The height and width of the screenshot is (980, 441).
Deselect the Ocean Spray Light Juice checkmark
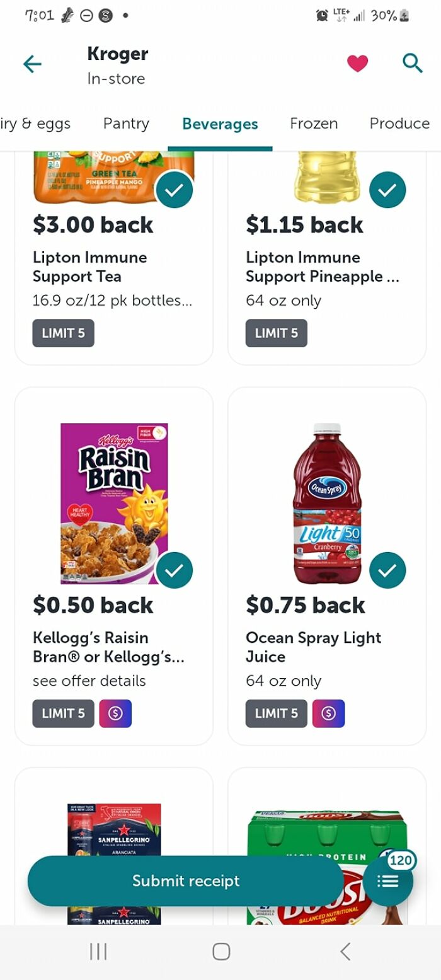pos(388,569)
